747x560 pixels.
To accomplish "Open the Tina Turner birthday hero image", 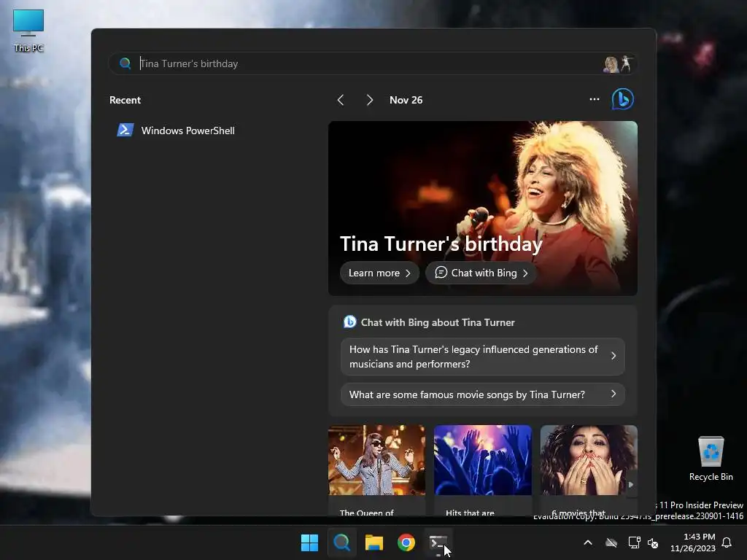I will pyautogui.click(x=483, y=208).
